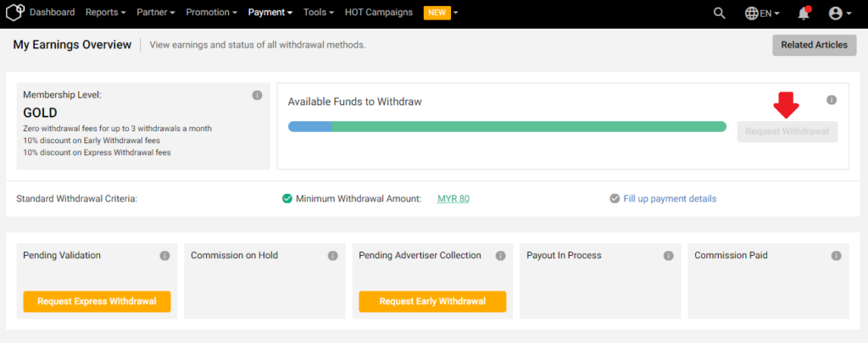Click the Commission on Hold info icon
The height and width of the screenshot is (343, 868).
pos(332,256)
